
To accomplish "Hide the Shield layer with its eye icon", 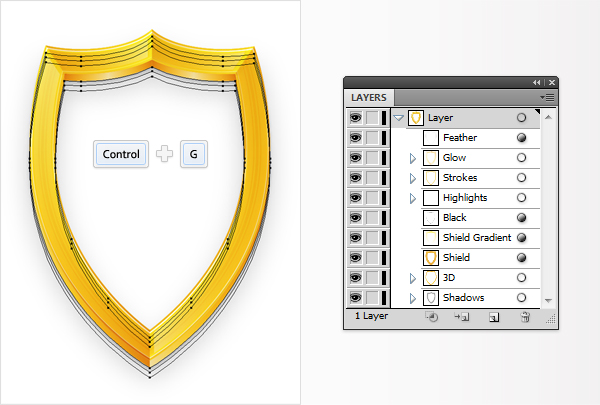I will tap(355, 258).
